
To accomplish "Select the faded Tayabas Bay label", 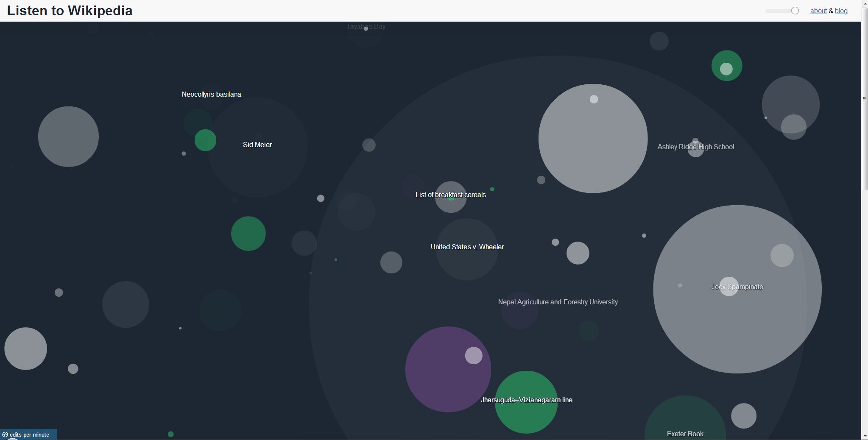I will click(x=366, y=27).
